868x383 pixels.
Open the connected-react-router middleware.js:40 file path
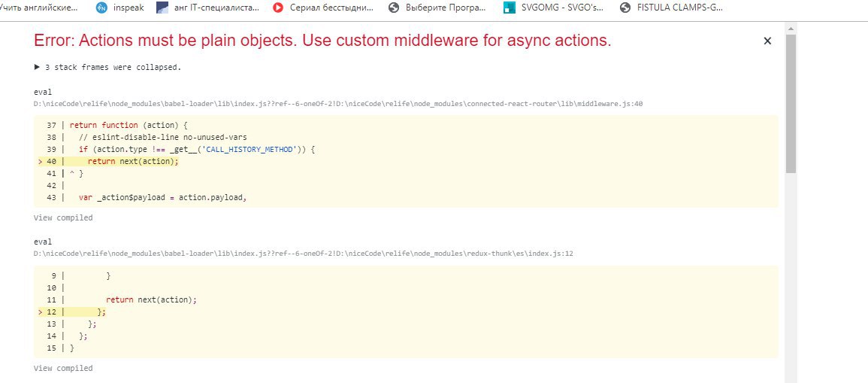338,104
